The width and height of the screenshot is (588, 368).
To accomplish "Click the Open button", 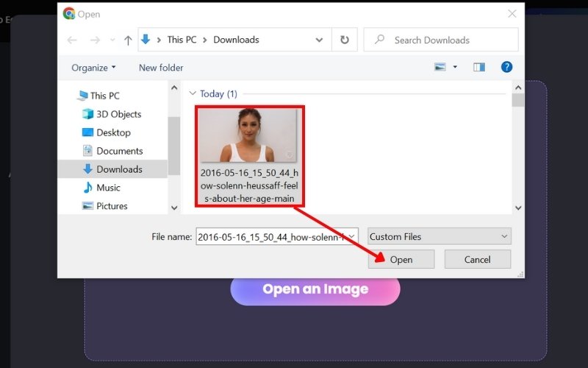I will (x=401, y=259).
